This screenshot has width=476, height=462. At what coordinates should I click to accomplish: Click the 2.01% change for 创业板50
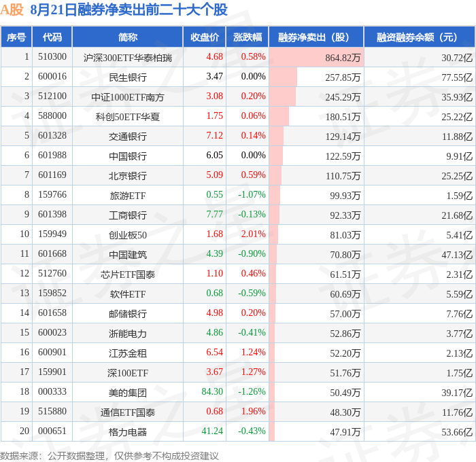tap(253, 234)
